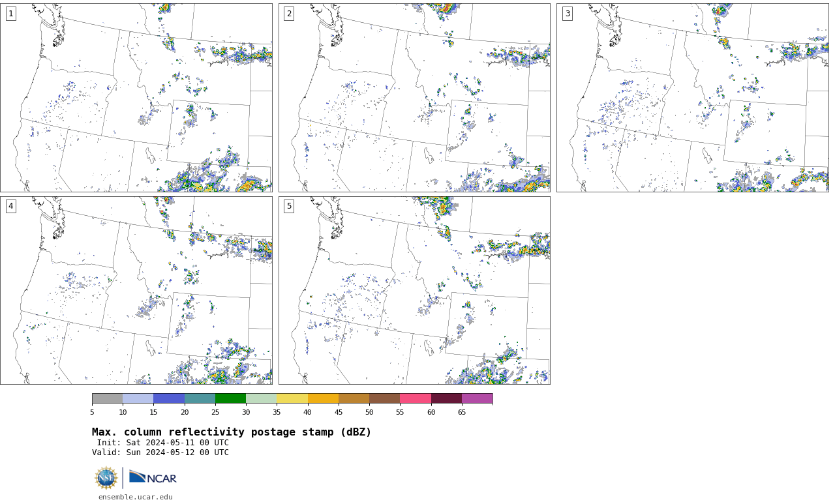Click the gray 5-10 dBZ color swatch
This screenshot has height=504, width=835.
click(x=107, y=398)
